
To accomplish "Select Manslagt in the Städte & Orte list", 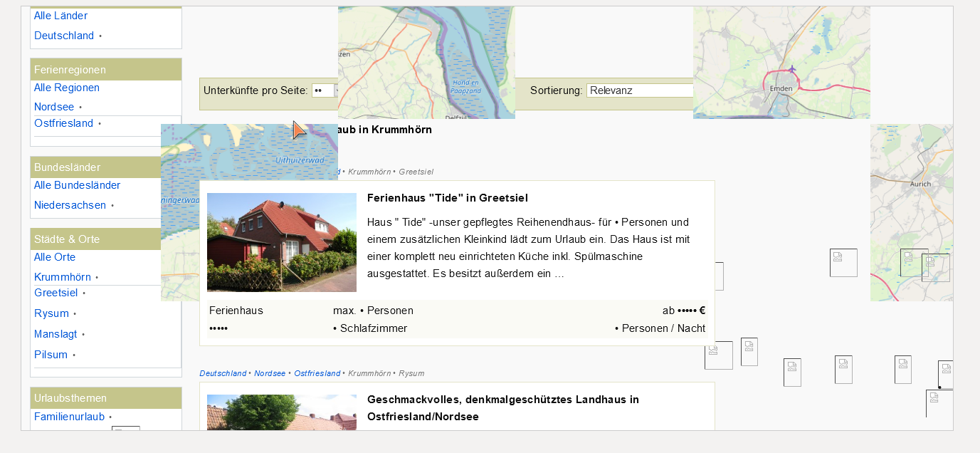I will [56, 334].
